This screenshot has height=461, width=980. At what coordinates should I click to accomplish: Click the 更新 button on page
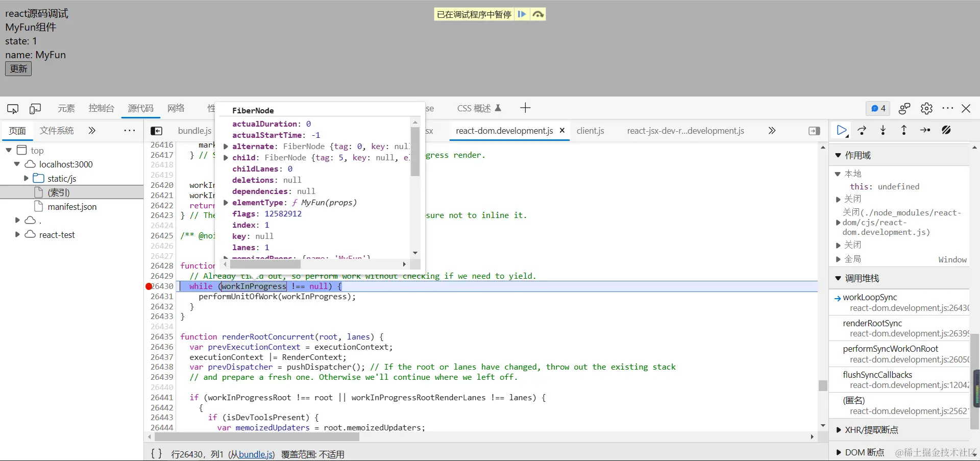click(x=18, y=68)
